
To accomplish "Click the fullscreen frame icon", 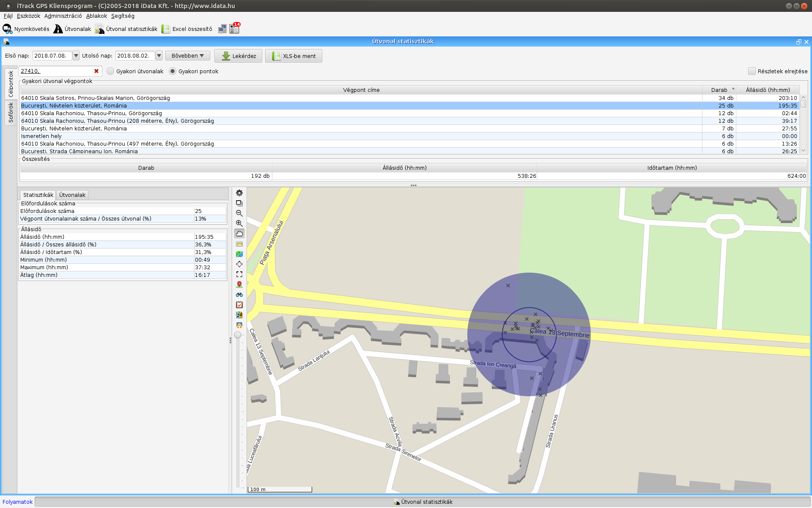I will (x=239, y=274).
